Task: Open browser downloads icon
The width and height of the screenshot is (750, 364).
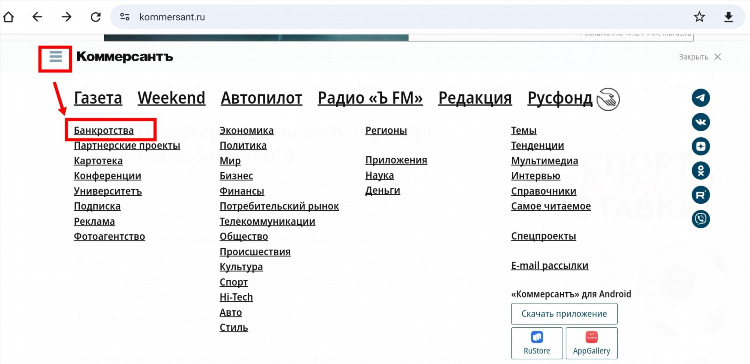Action: (728, 17)
